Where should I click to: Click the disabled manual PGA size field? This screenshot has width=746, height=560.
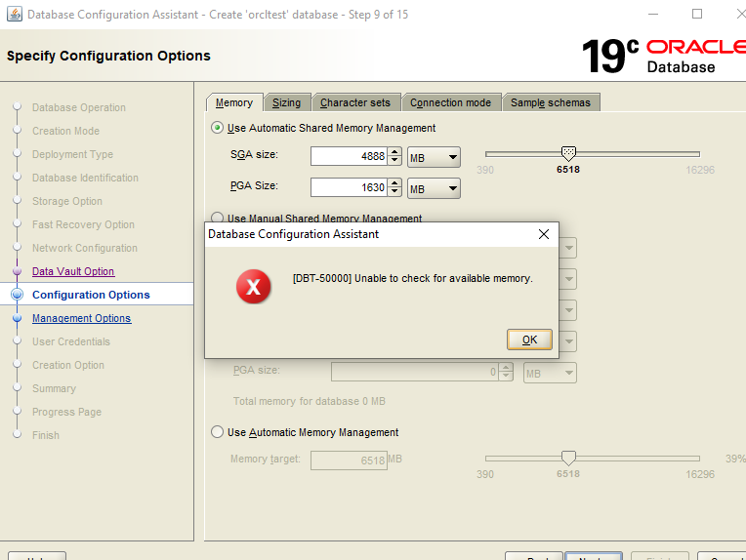point(415,372)
